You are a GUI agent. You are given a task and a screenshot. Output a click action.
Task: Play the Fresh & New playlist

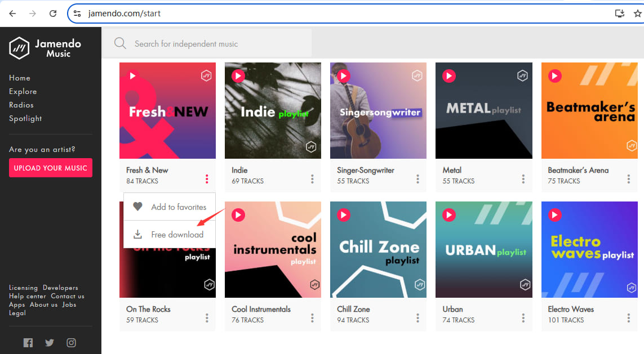[x=132, y=76]
